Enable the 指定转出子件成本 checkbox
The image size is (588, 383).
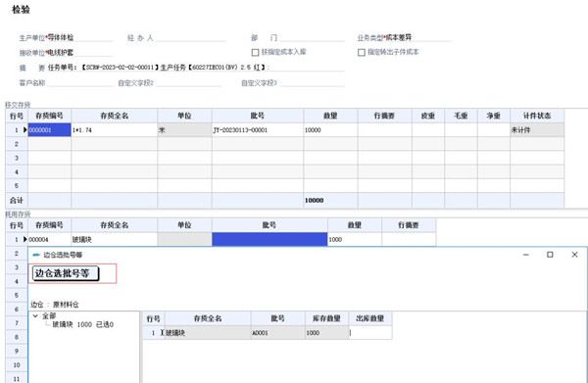click(362, 52)
